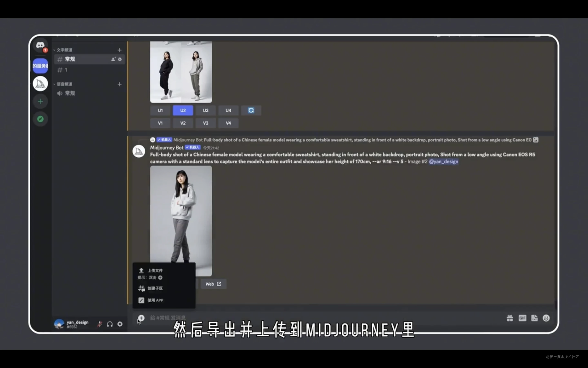588x368 pixels.
Task: Create variations with V4 button
Action: tap(228, 123)
